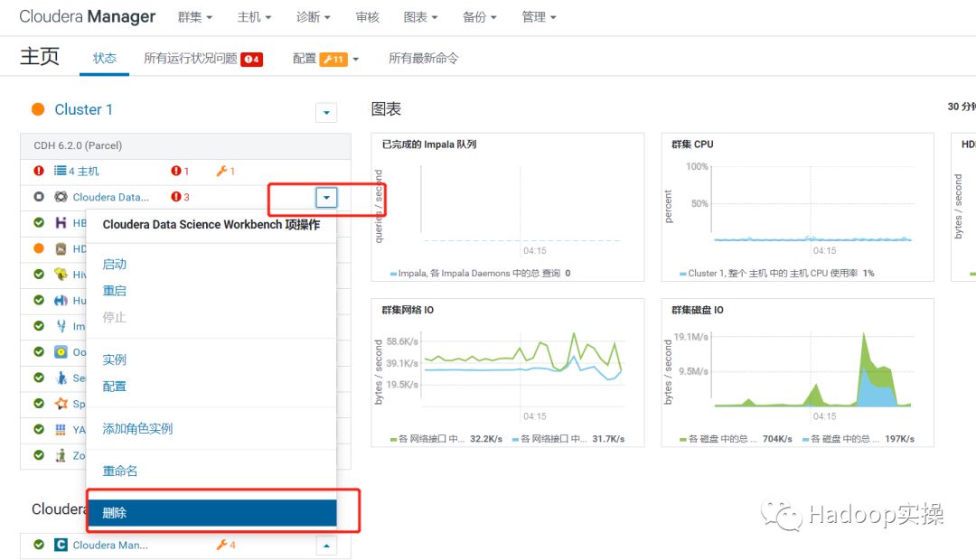Toggle the Cloudera Man... actions dropdown
The image size is (976, 560).
326,546
